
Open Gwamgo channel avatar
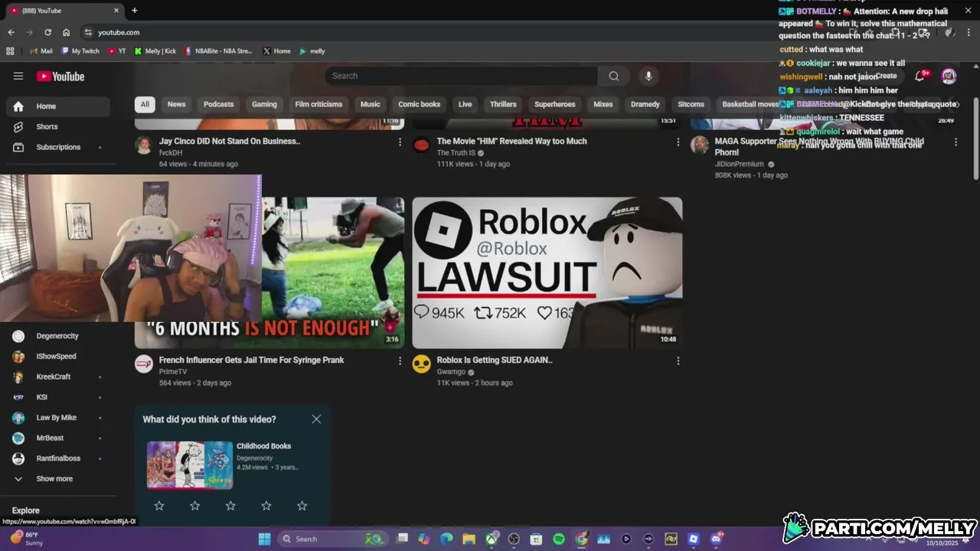[421, 364]
